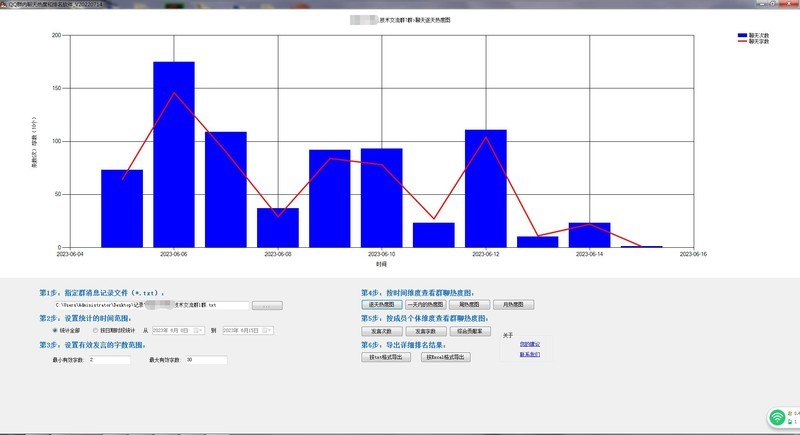Show the 逐天热度图 daily heat chart
This screenshot has width=800, height=435.
[379, 304]
